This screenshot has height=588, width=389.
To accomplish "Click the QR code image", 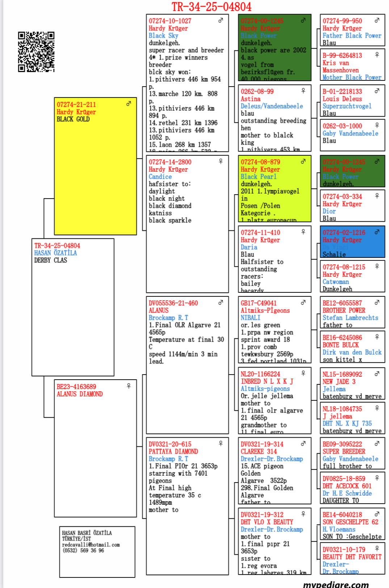I will click(36, 52).
